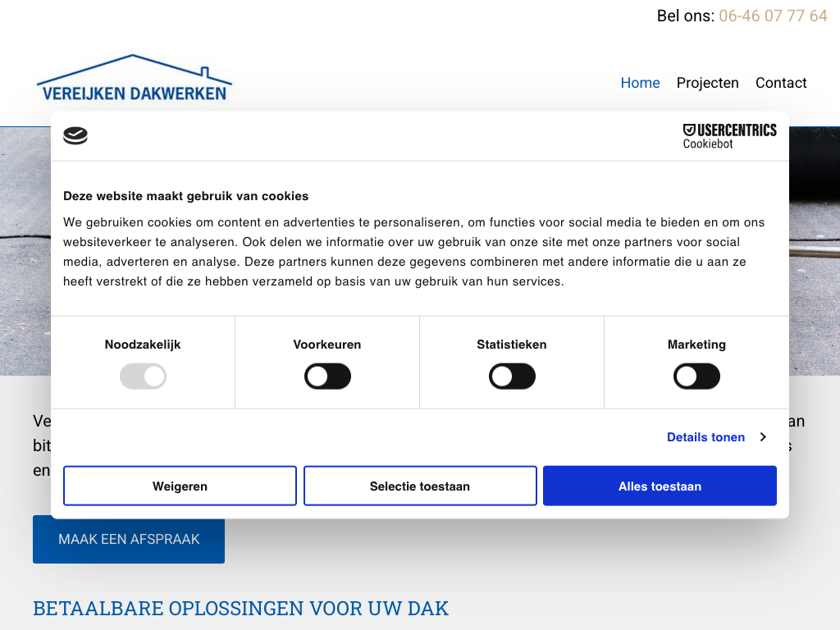Click the Cookiebot checkmark logo icon
Image resolution: width=840 pixels, height=630 pixels.
point(75,136)
